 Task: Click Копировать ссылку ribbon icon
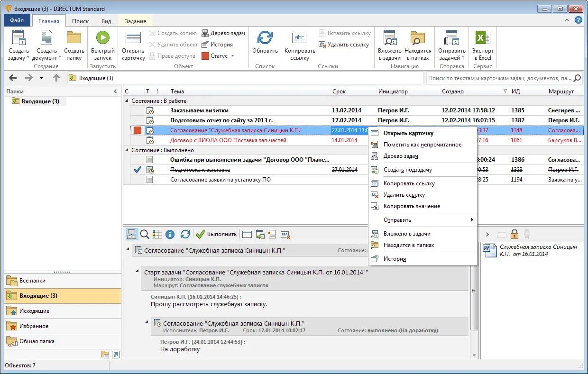(300, 38)
